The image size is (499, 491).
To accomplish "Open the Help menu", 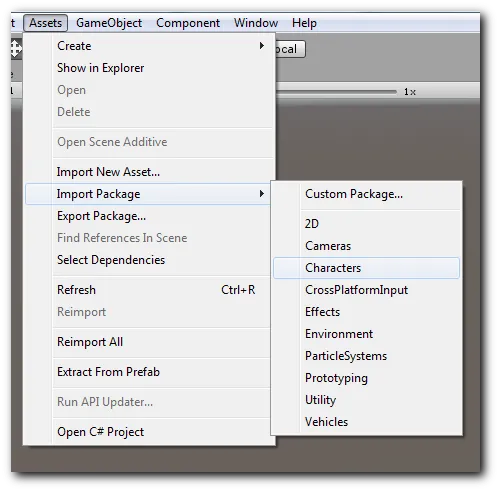I will coord(304,23).
